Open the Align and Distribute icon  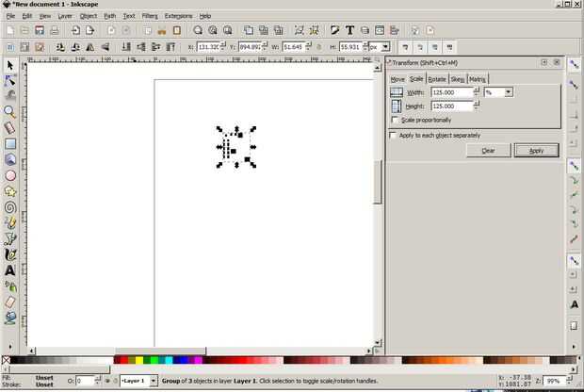[394, 30]
